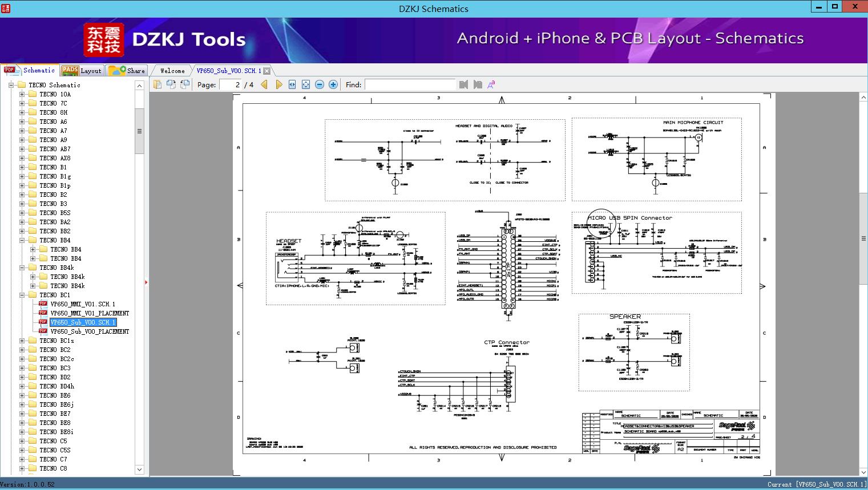Select the TECNO BE8i folder
This screenshot has width=868, height=490.
point(56,432)
